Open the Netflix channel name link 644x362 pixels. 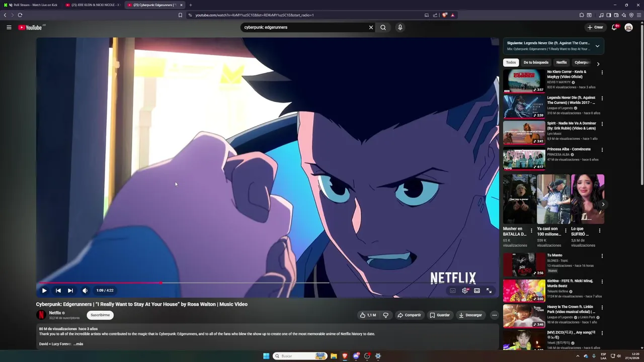click(x=55, y=313)
